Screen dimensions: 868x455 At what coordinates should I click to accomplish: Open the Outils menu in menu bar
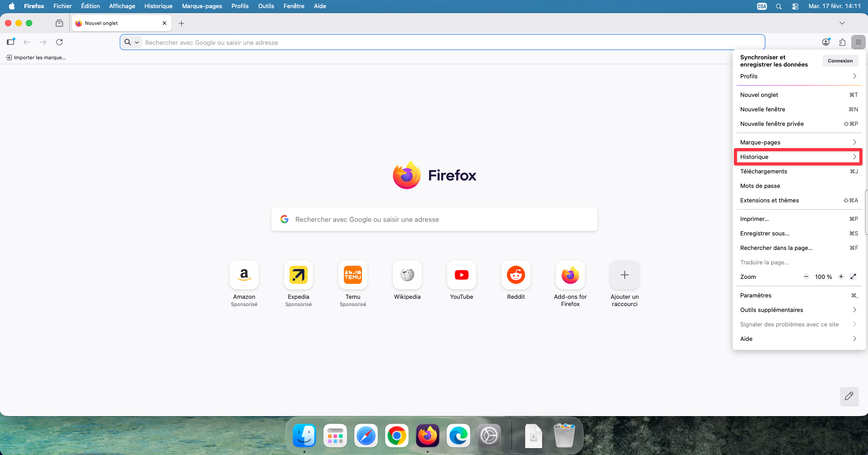click(266, 6)
